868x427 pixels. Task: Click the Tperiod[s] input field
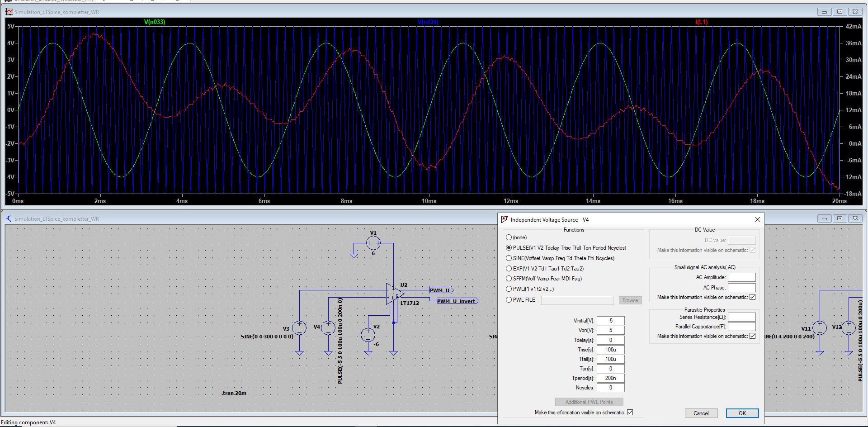[x=610, y=378]
